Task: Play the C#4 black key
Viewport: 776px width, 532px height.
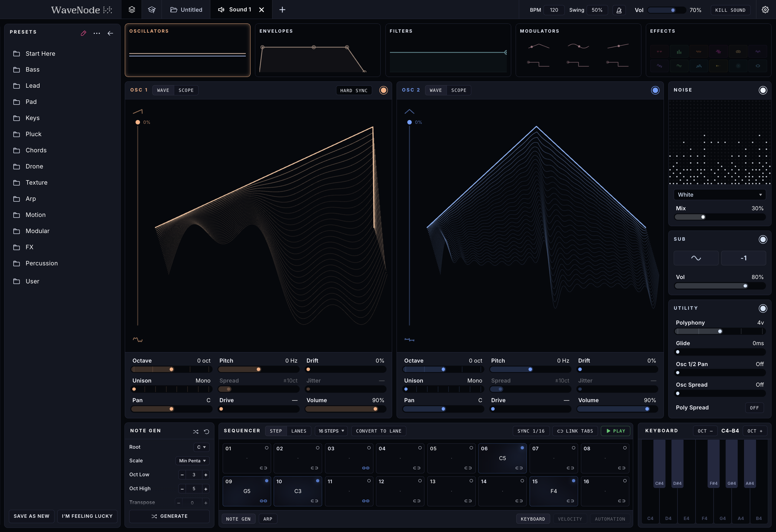Action: 659,464
